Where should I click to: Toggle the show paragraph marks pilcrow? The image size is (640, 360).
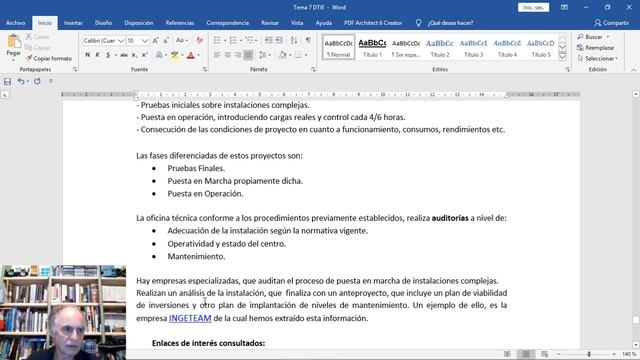pos(308,40)
